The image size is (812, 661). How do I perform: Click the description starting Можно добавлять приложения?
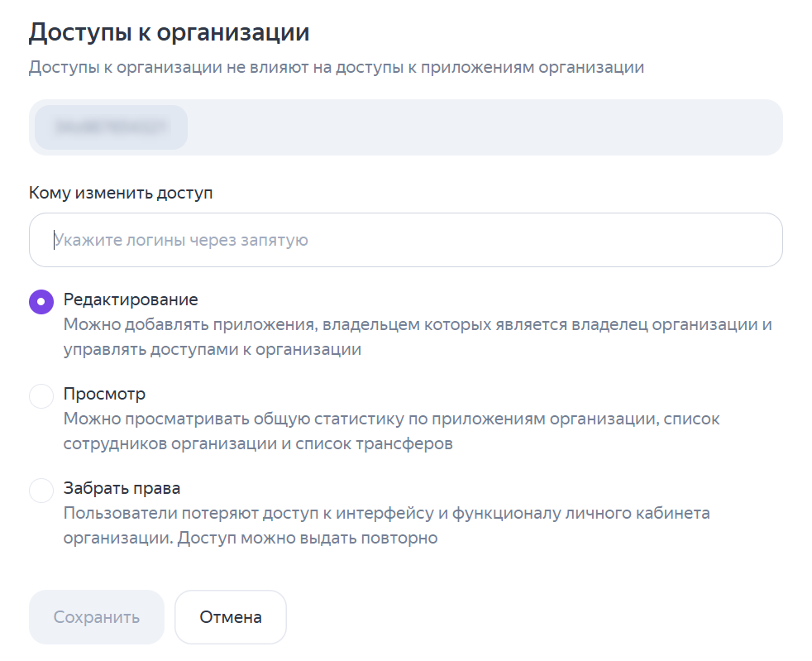pos(418,324)
